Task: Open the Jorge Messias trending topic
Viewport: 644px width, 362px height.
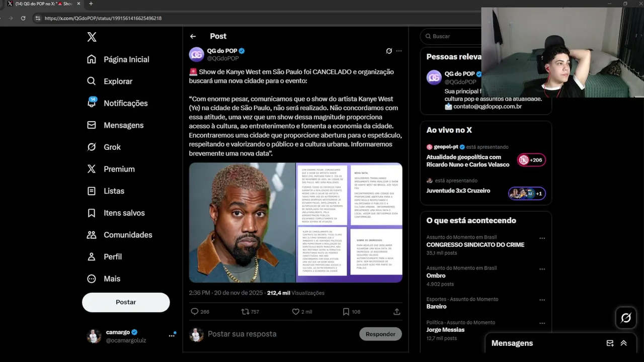Action: tap(446, 330)
